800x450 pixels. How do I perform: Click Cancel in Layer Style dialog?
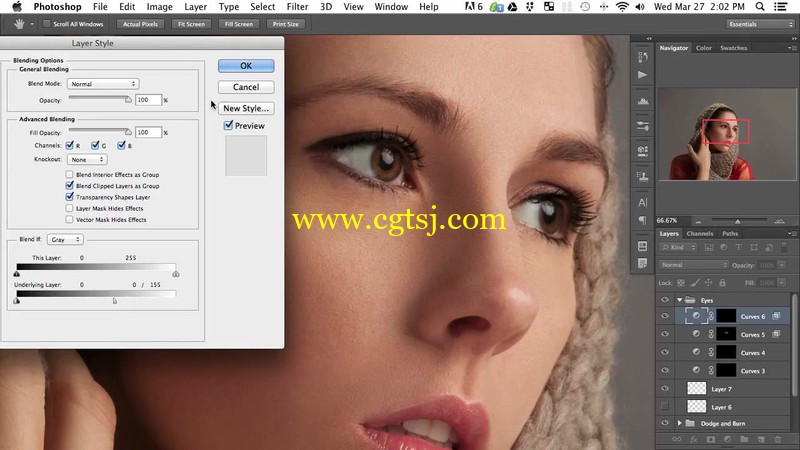coord(246,87)
